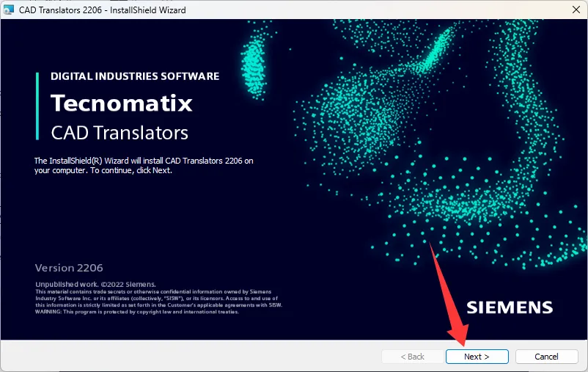Click the Unpublished work ©2022 Siemens line
Viewport: 588px width, 372px height.
(x=95, y=284)
